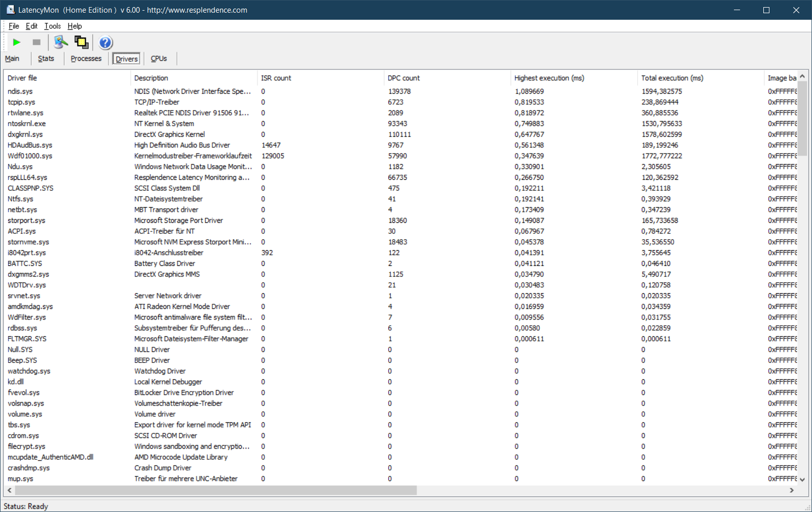Viewport: 812px width, 512px height.
Task: Click the horizontal scrollbar thumb
Action: point(215,490)
